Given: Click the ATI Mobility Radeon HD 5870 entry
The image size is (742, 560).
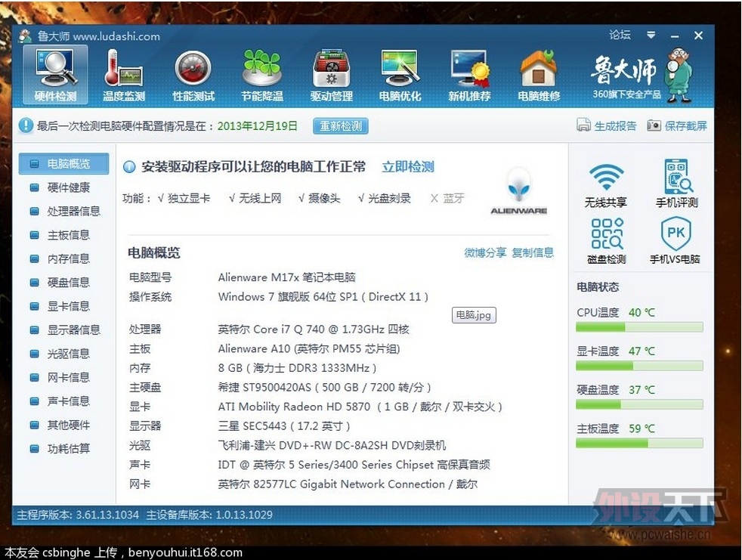Looking at the screenshot, I should pos(360,407).
